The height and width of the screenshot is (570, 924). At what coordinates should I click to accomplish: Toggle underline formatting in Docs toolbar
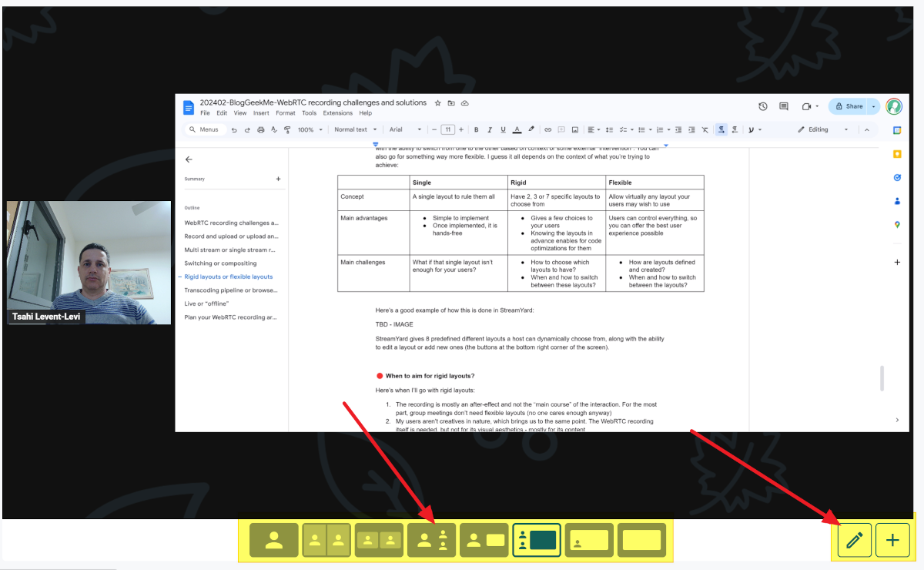click(x=503, y=129)
